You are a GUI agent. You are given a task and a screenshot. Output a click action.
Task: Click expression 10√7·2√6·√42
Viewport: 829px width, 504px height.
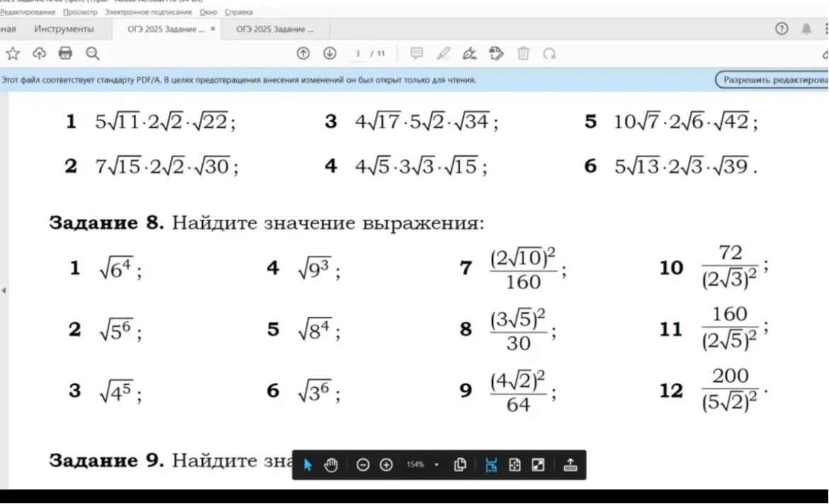pyautogui.click(x=686, y=121)
